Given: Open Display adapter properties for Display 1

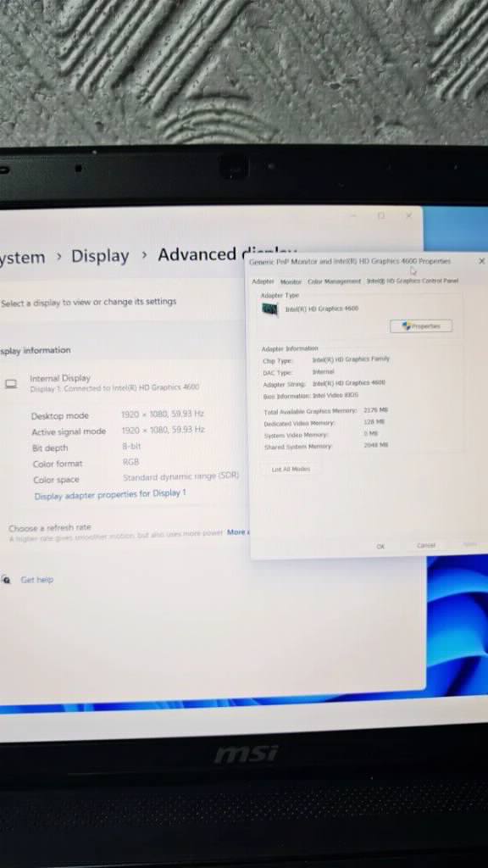Looking at the screenshot, I should point(110,494).
